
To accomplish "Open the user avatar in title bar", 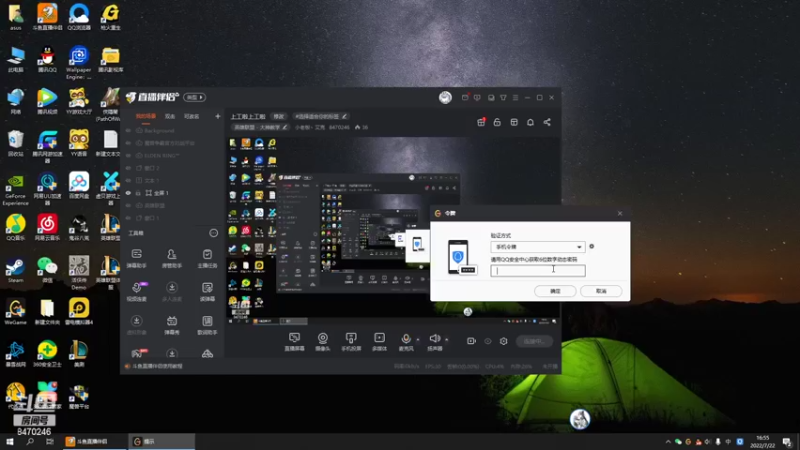I will [445, 97].
